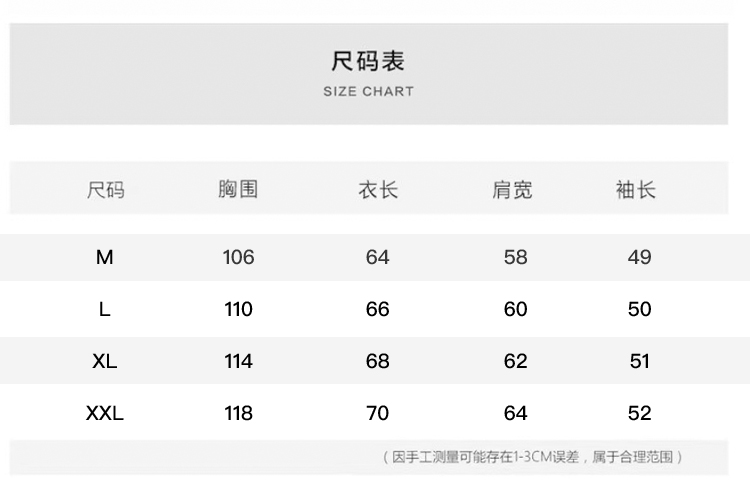Click the SIZE CHART subtitle
Screen dimensions: 750x481
point(368,91)
